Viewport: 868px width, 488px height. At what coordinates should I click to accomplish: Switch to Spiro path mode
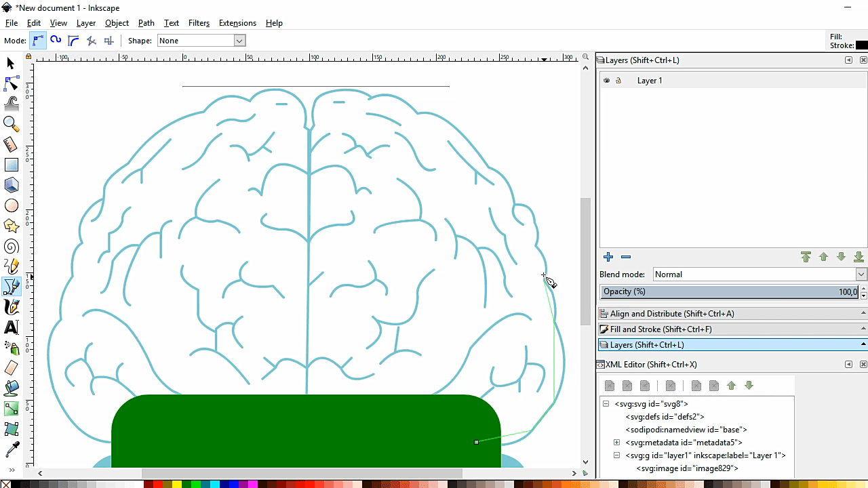tap(55, 40)
